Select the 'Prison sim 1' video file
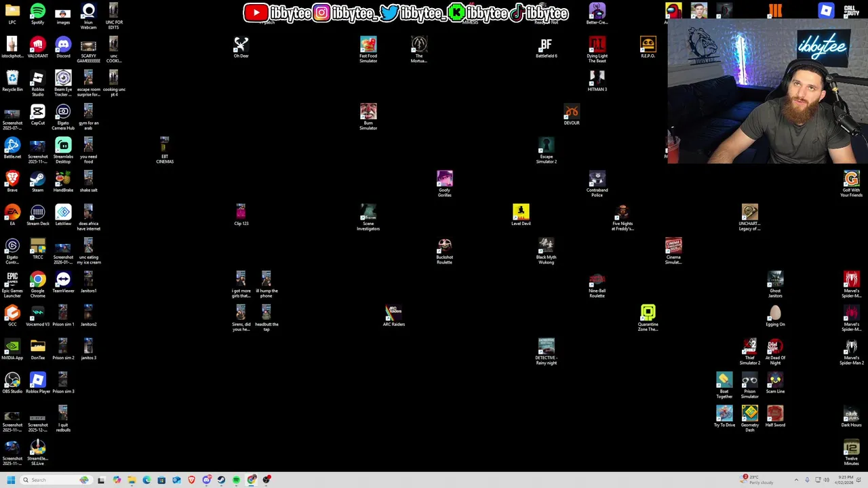 (63, 316)
